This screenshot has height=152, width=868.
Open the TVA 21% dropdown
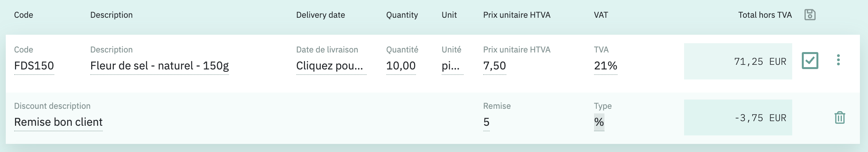606,66
